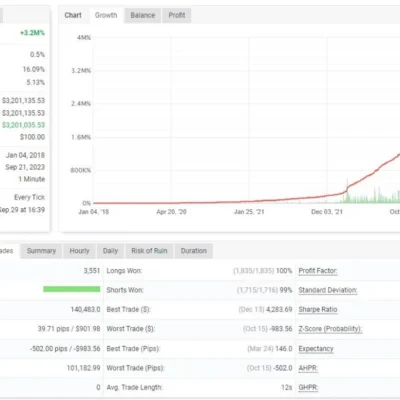Image resolution: width=400 pixels, height=400 pixels.
Task: Click the Dec 03, '21 axis label
Action: (x=327, y=212)
